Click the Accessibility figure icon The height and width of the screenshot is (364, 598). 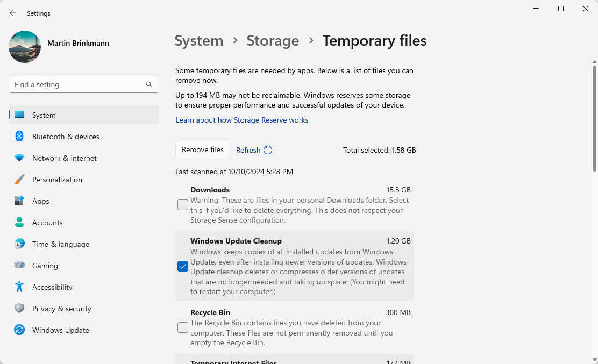19,287
